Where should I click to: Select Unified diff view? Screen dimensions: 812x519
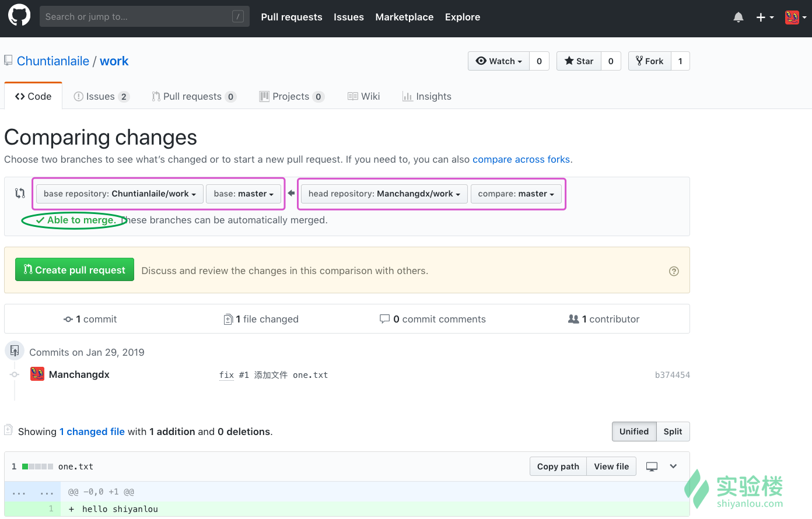click(x=634, y=432)
